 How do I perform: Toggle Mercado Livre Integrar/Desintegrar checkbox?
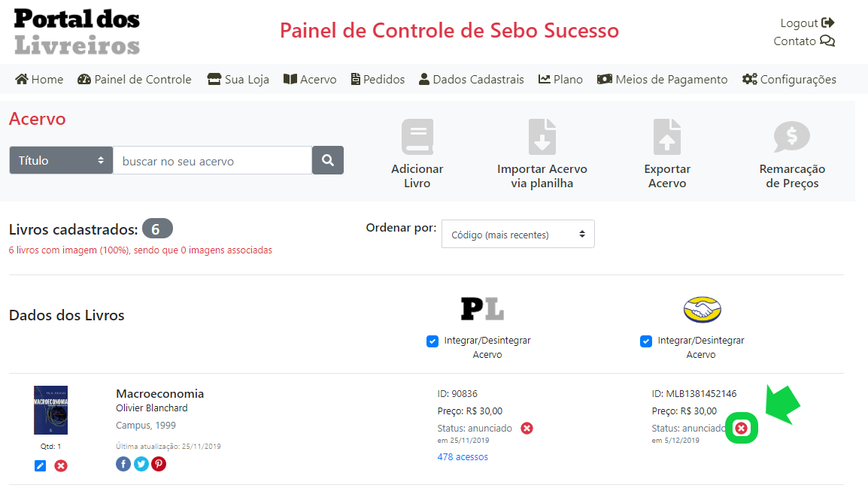point(646,341)
